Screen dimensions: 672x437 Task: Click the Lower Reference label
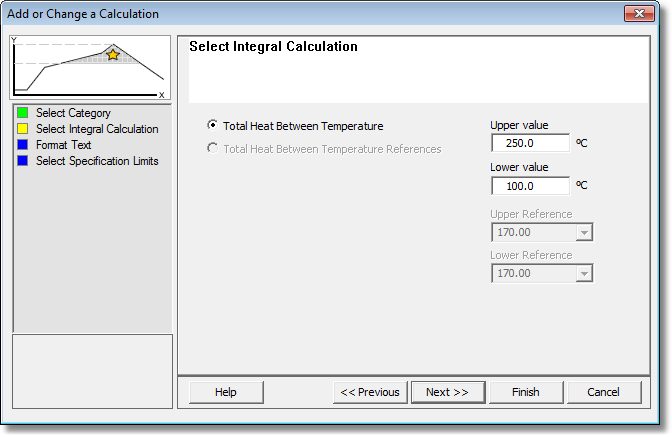(x=531, y=255)
